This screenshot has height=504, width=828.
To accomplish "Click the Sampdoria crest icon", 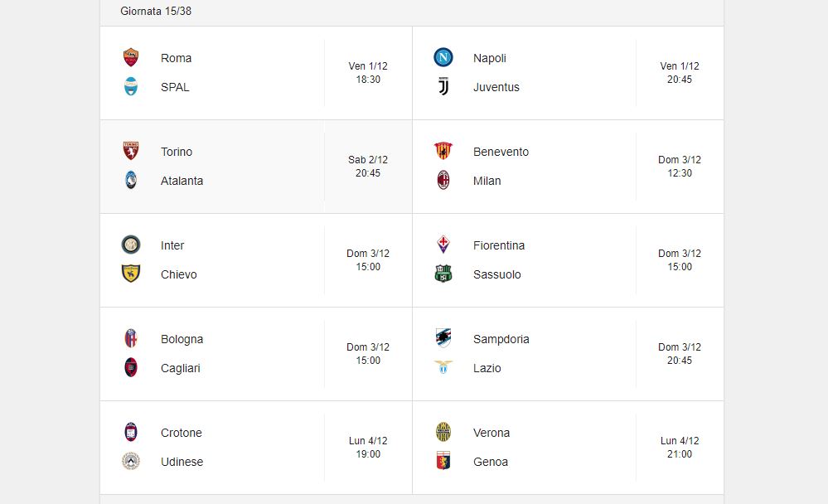I will coord(443,338).
